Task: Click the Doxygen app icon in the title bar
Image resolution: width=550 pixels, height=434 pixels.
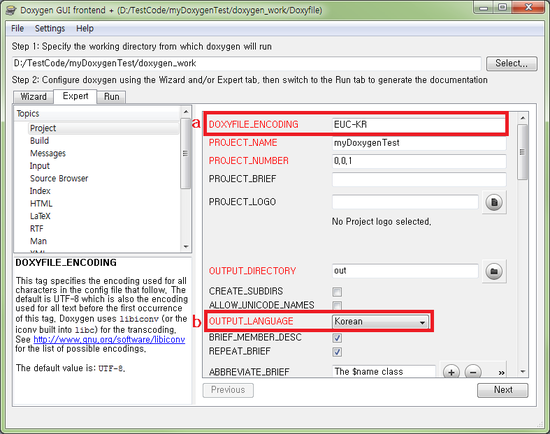Action: [x=11, y=10]
